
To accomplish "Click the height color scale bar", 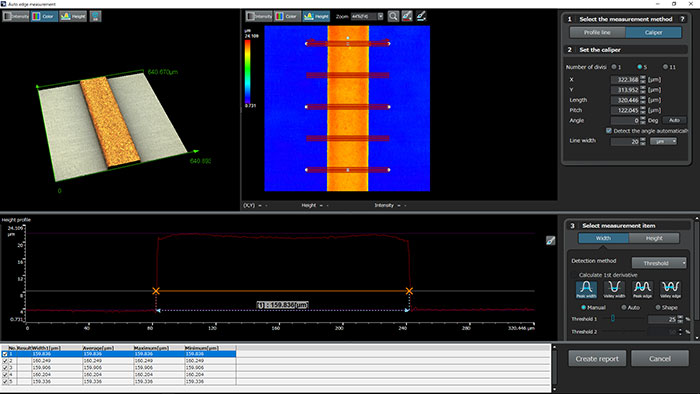I will 247,71.
